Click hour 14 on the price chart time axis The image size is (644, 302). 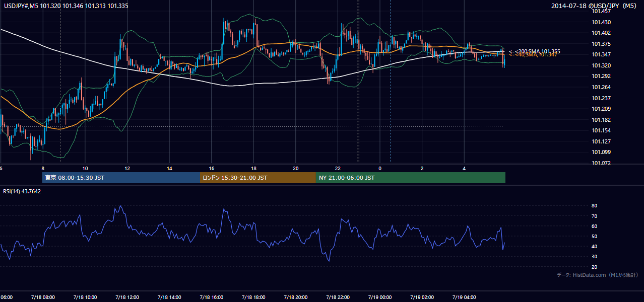169,168
